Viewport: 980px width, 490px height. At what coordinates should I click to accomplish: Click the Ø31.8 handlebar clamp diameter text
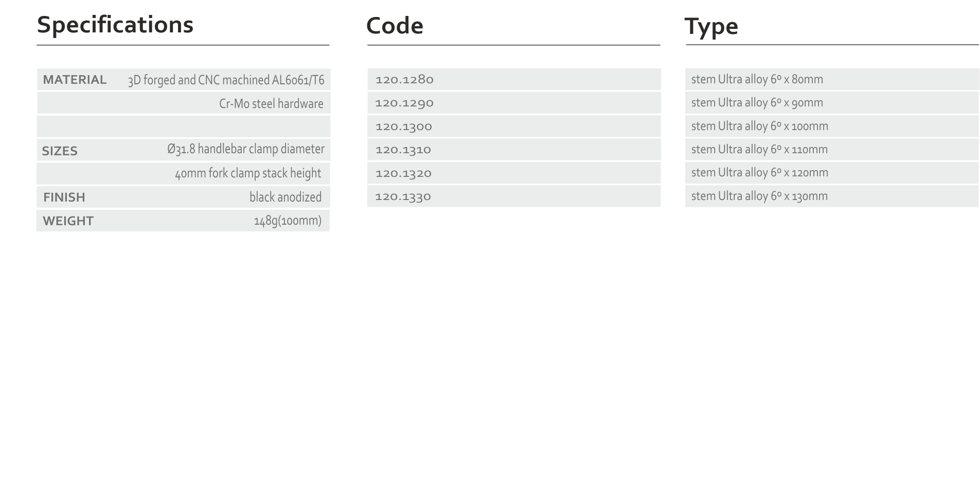[x=246, y=149]
